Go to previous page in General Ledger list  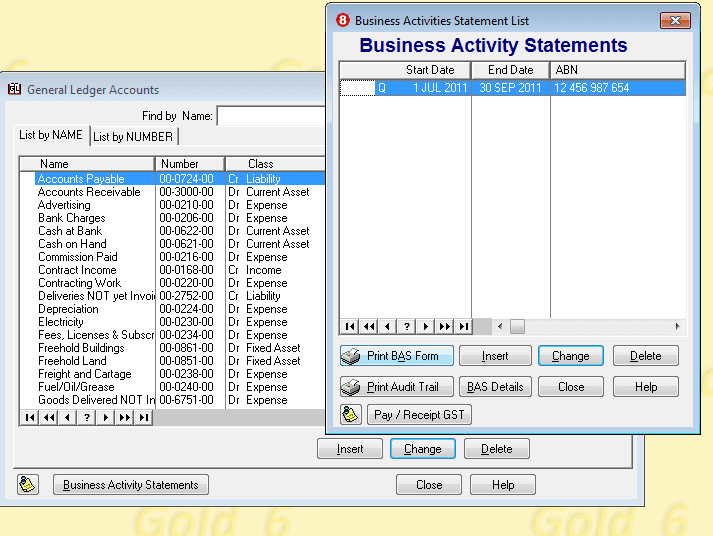pos(48,417)
